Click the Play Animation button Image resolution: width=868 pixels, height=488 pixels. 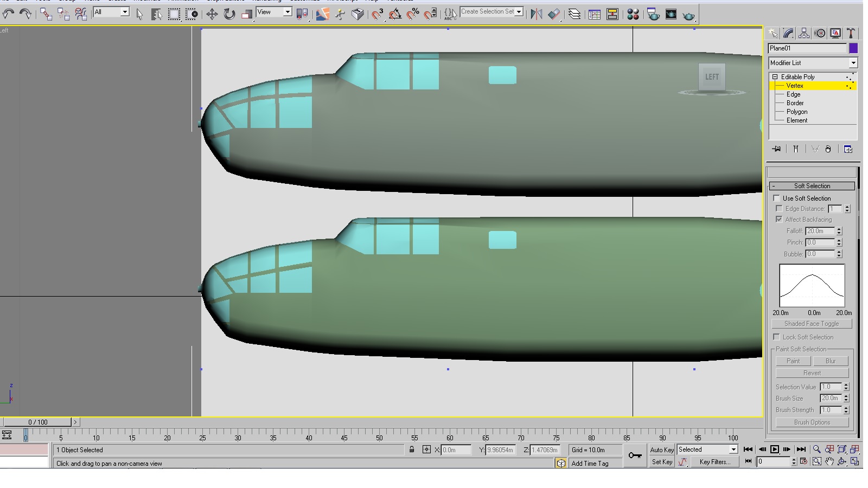point(774,449)
